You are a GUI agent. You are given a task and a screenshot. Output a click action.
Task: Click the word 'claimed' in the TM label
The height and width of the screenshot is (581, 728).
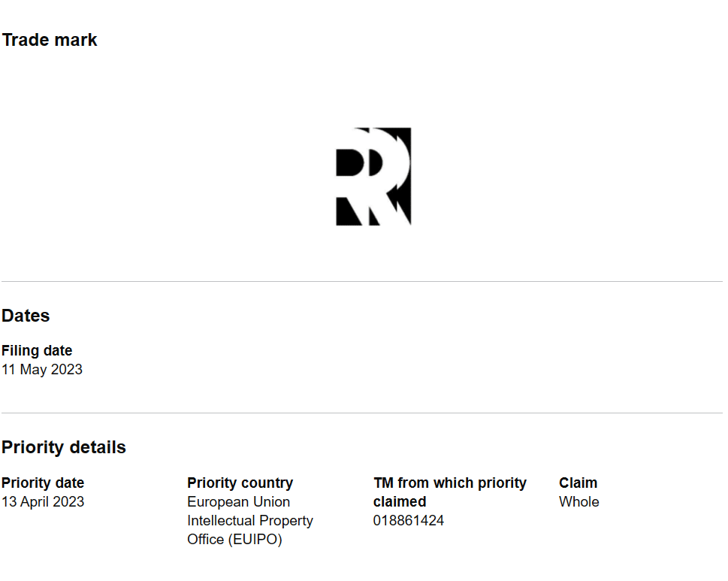point(400,502)
